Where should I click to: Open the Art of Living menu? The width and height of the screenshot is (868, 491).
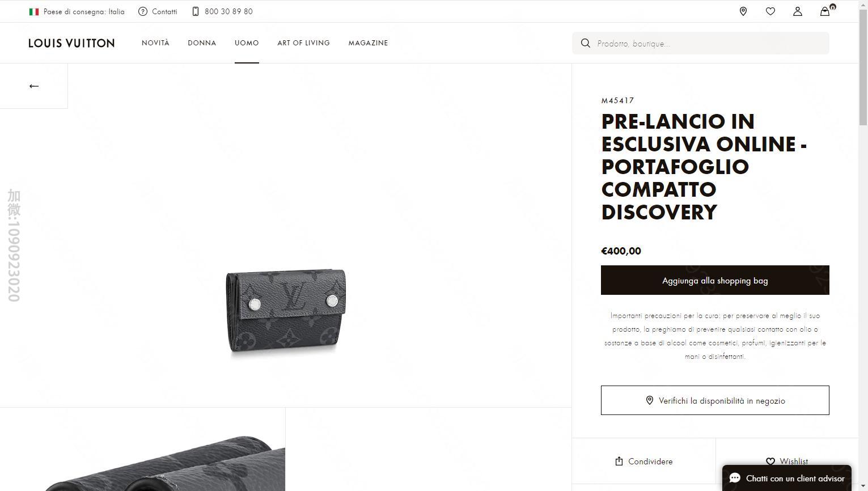coord(303,43)
